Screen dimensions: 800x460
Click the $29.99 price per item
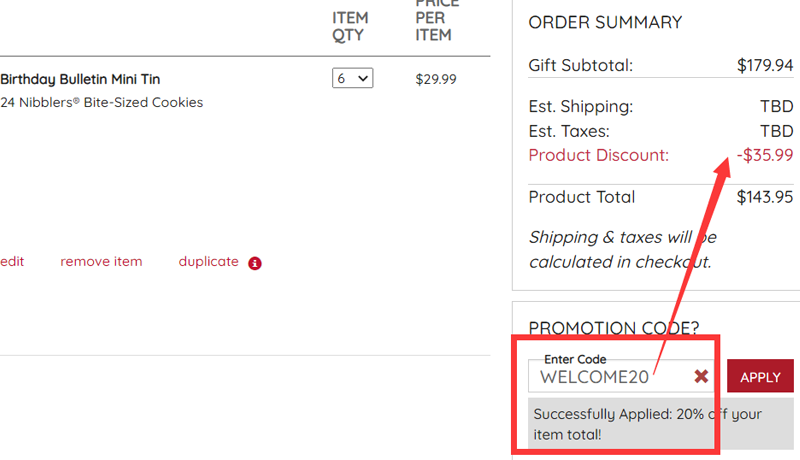436,79
